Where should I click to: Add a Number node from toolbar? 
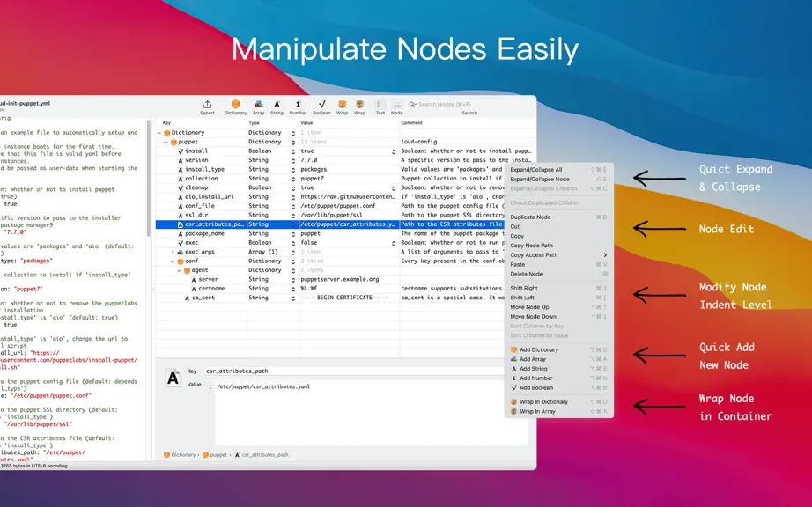[x=298, y=107]
